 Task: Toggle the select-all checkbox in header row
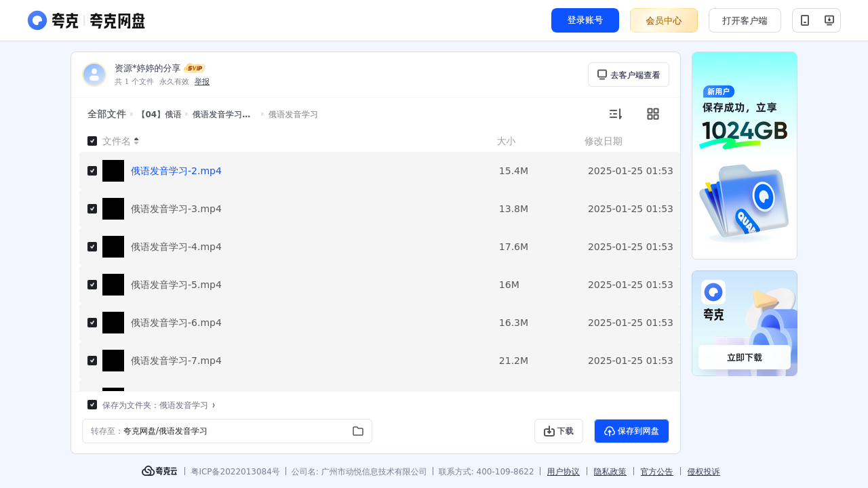92,141
